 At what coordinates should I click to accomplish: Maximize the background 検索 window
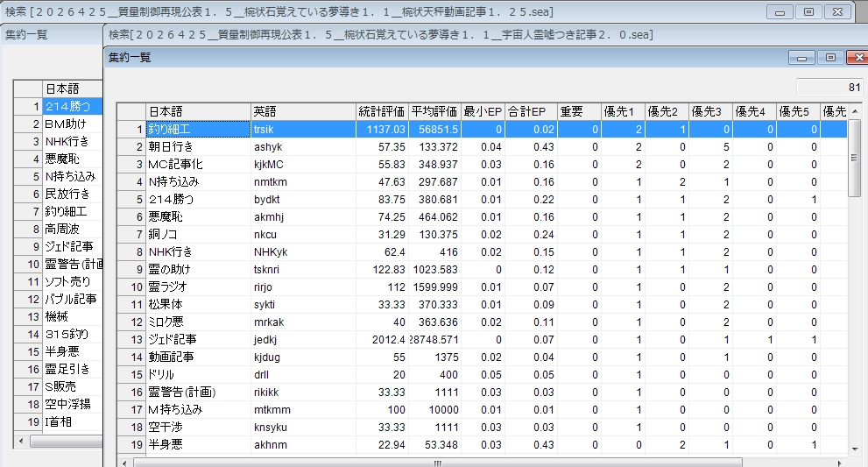808,11
